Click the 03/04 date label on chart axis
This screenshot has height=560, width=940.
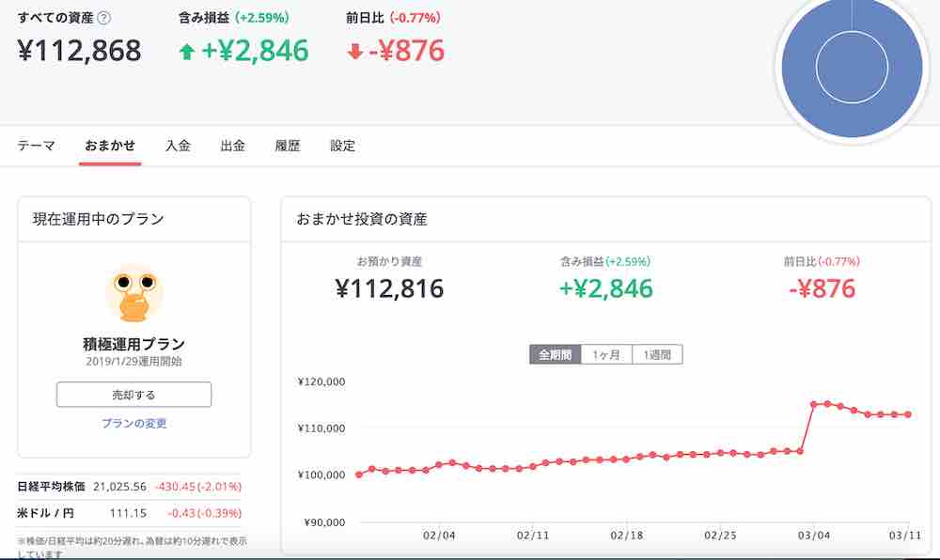pyautogui.click(x=813, y=536)
